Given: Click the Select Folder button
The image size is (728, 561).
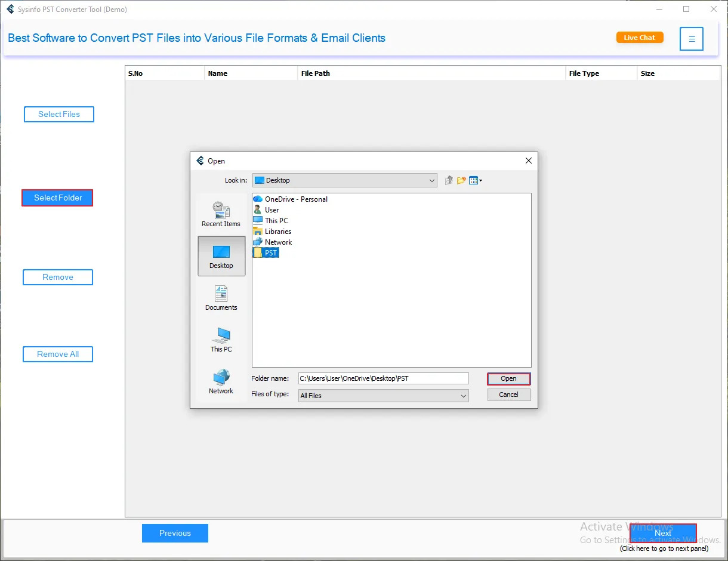Looking at the screenshot, I should [57, 198].
